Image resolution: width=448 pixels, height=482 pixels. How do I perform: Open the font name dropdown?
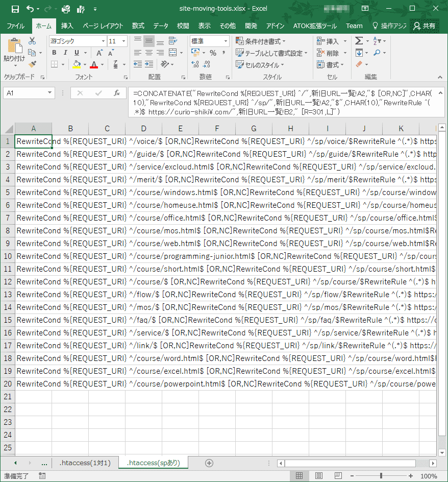(102, 41)
